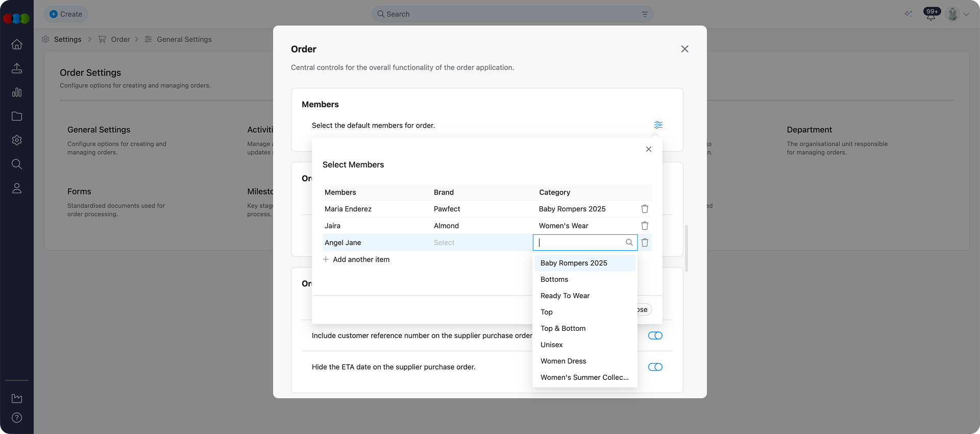
Task: Click the AI sparkle icon in header
Action: click(908, 14)
